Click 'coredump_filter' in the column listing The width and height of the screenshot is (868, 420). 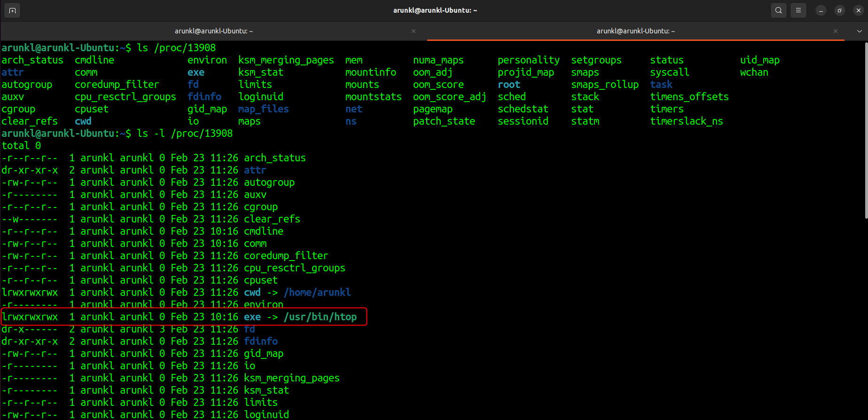click(x=117, y=85)
